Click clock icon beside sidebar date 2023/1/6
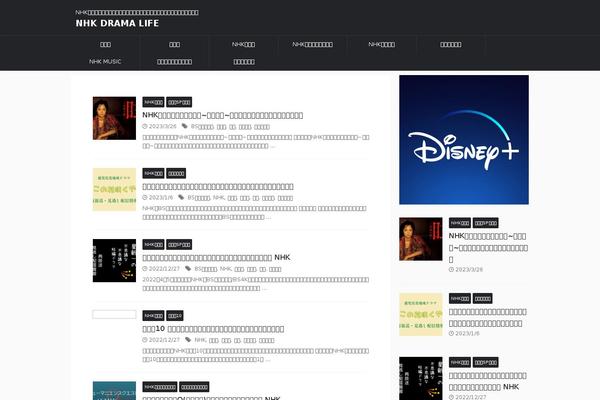The width and height of the screenshot is (600, 400). 451,333
